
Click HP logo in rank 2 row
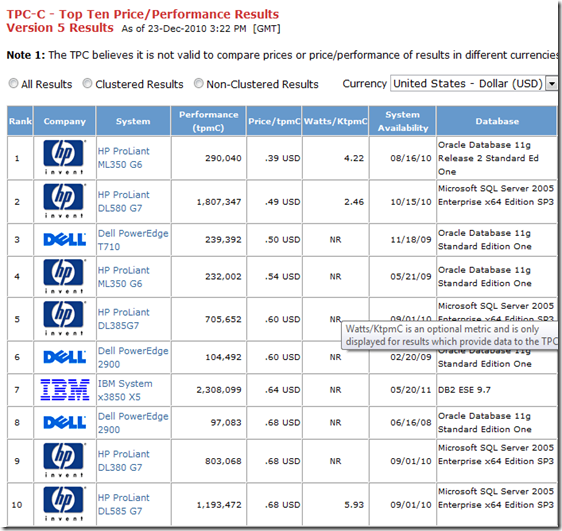click(x=64, y=201)
